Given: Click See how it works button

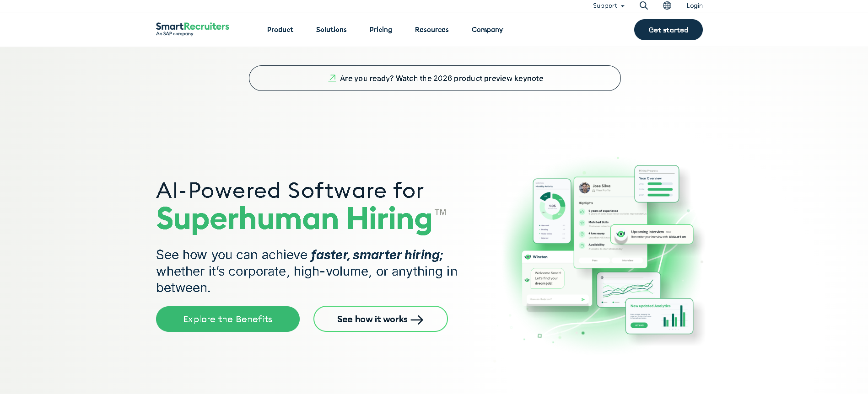Looking at the screenshot, I should (x=380, y=319).
